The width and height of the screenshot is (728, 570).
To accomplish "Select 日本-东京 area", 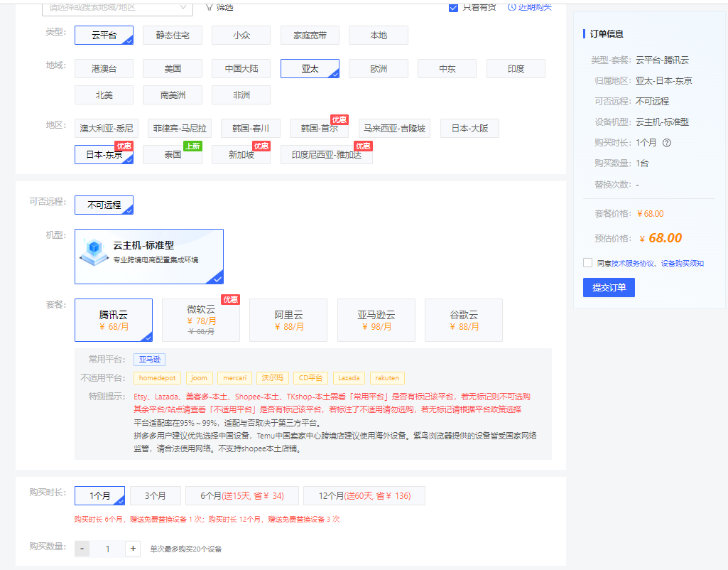I will tap(104, 155).
